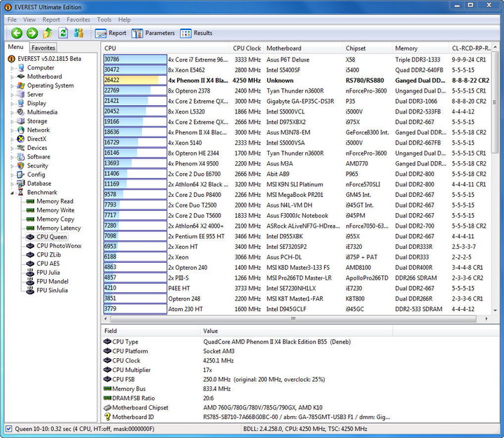Screen dimensions: 504x438
Task: Expand the Database tree node arrow
Action: click(x=12, y=184)
